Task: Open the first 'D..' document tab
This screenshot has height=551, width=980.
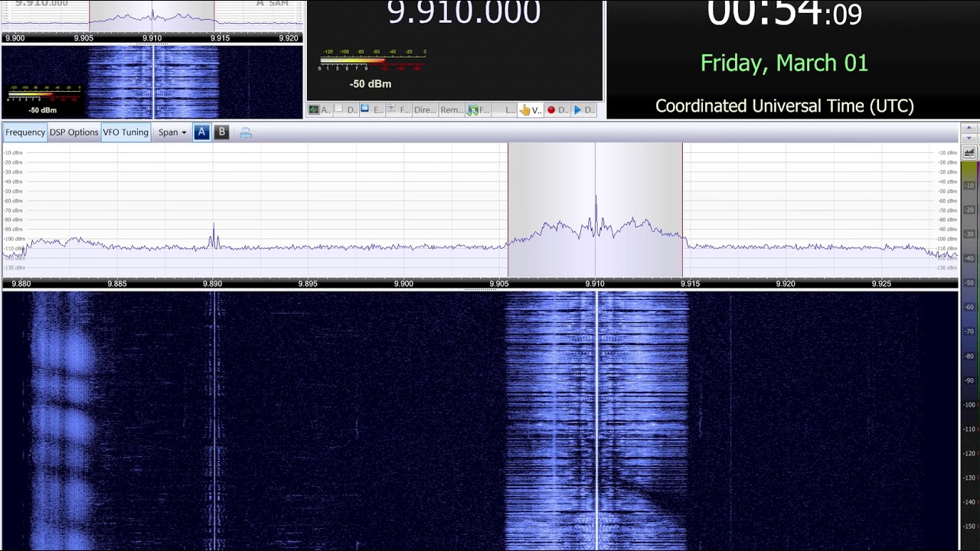Action: tap(348, 110)
